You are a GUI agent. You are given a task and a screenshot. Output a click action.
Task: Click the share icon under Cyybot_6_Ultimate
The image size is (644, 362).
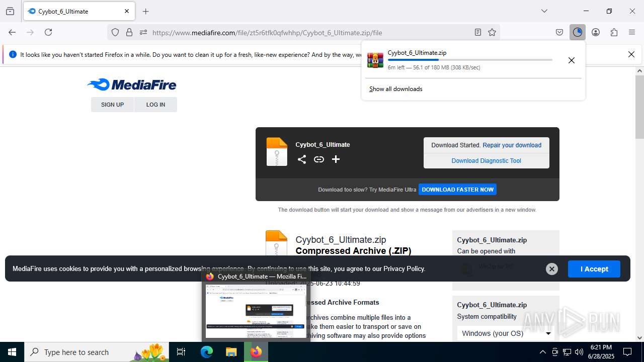pyautogui.click(x=302, y=159)
